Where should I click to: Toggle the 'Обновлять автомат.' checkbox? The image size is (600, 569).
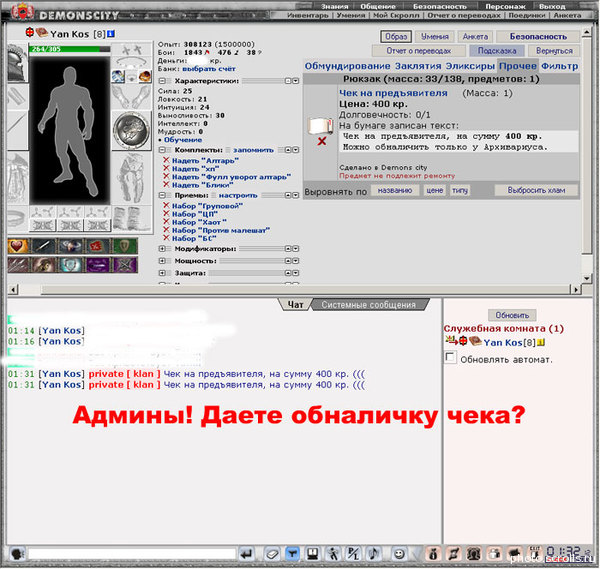coord(450,357)
